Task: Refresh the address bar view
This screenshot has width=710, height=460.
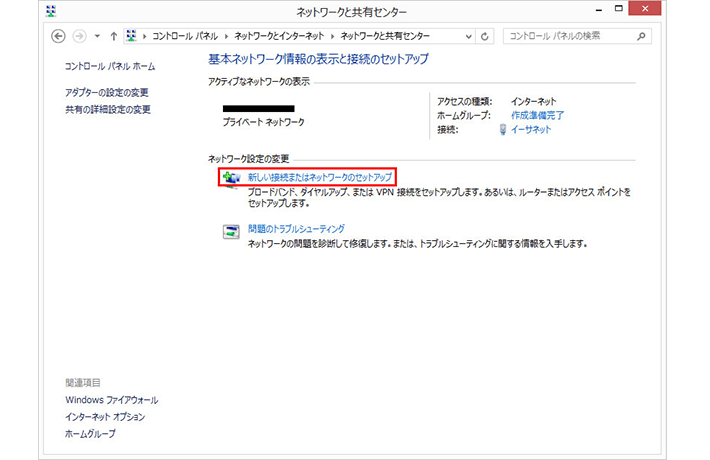Action: click(485, 36)
